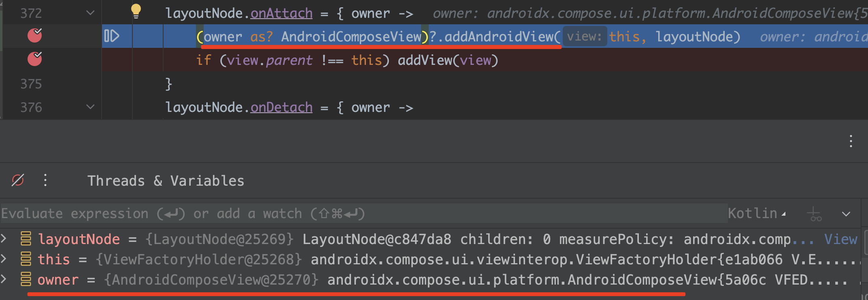Open the onDetach link in code
868x300 pixels.
pyautogui.click(x=281, y=107)
